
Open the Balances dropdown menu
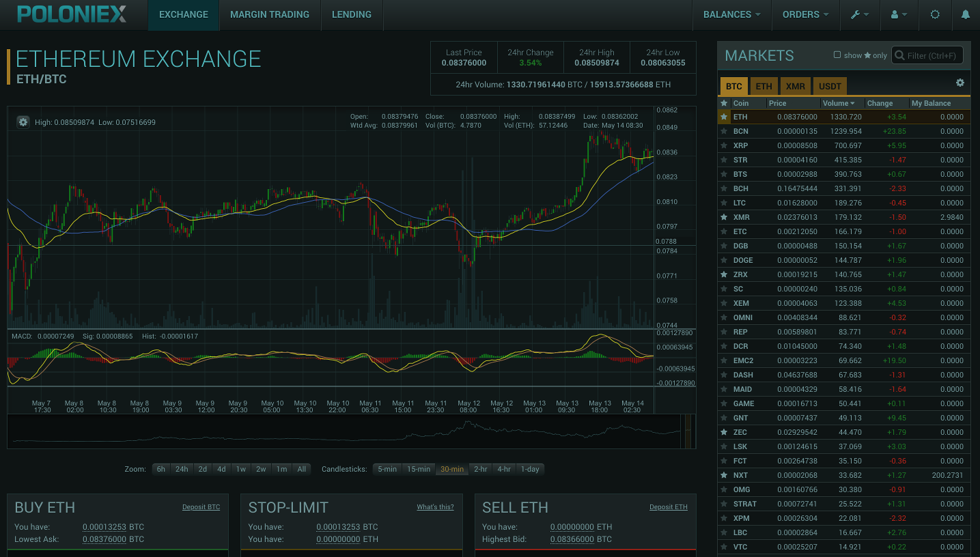(x=731, y=14)
